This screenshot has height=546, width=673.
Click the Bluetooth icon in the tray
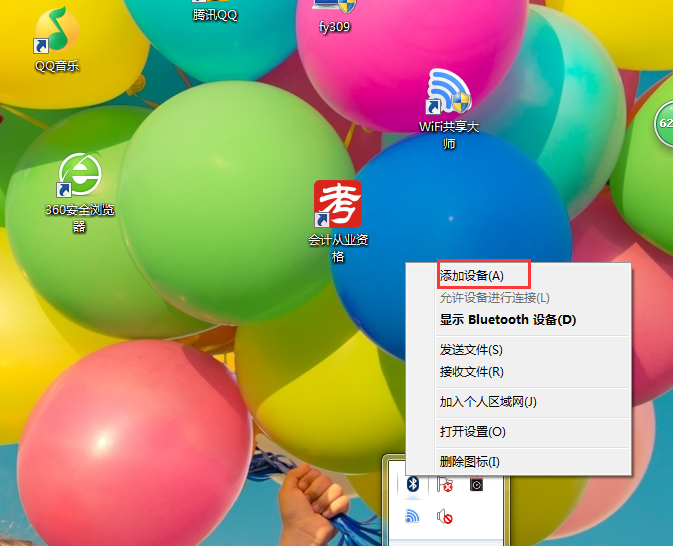coord(412,485)
